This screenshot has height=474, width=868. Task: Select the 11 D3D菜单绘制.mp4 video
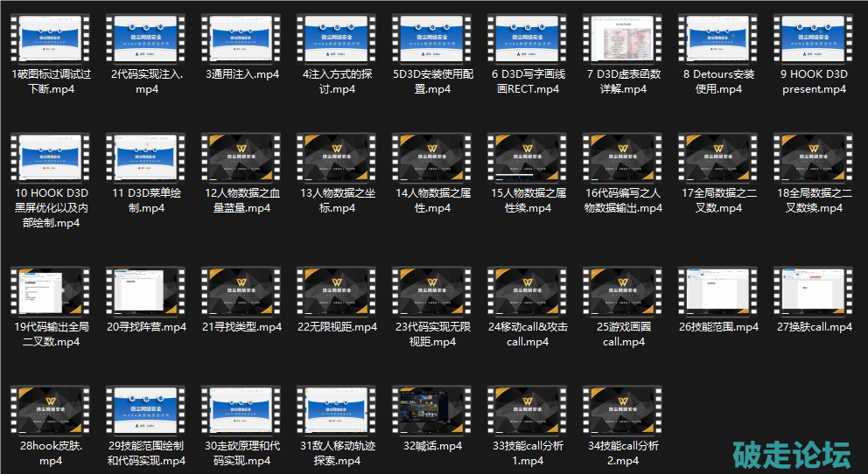146,159
